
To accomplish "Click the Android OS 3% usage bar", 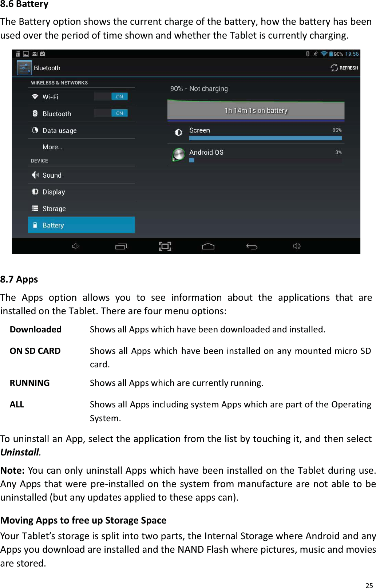I will pos(192,160).
